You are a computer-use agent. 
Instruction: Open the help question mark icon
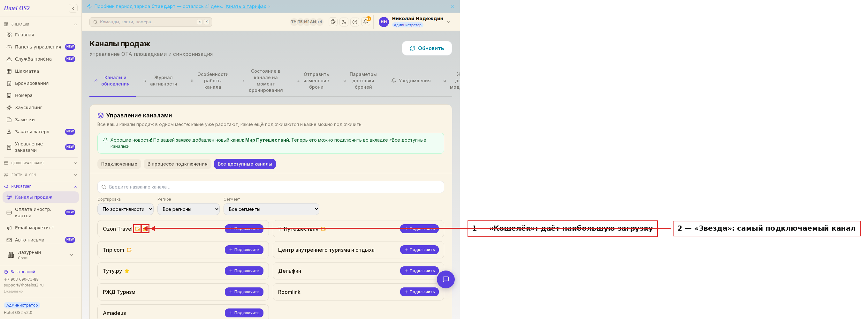tap(354, 22)
